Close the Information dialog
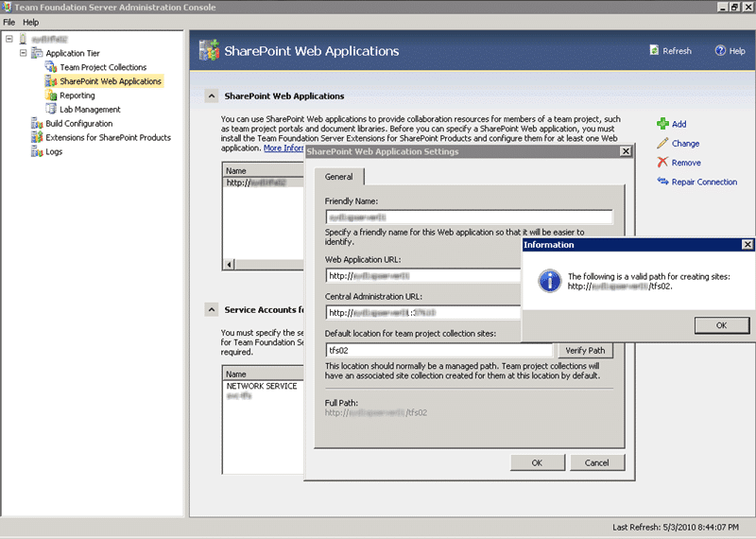 pos(747,245)
